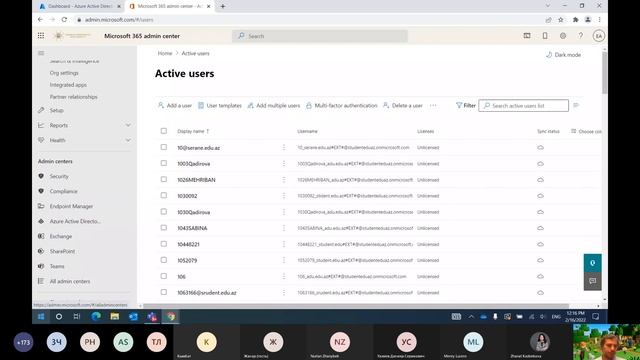This screenshot has width=640, height=360.
Task: Open the settings gear in header
Action: click(x=563, y=36)
